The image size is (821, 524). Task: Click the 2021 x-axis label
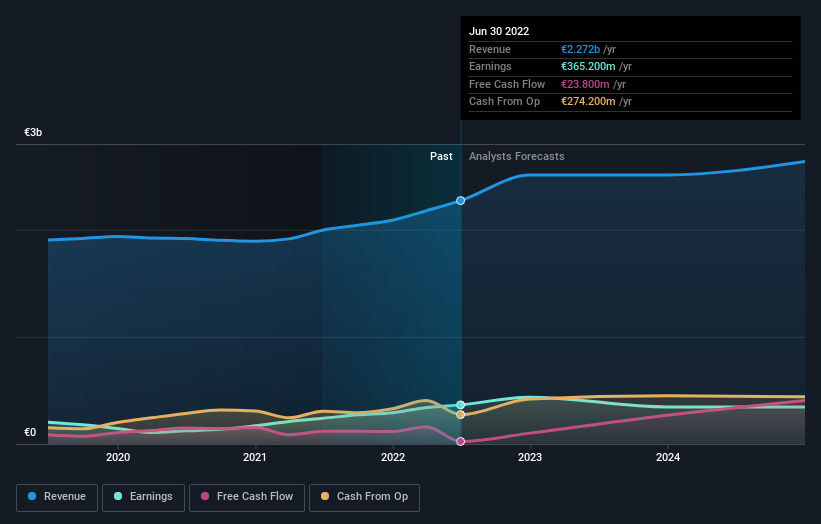254,457
